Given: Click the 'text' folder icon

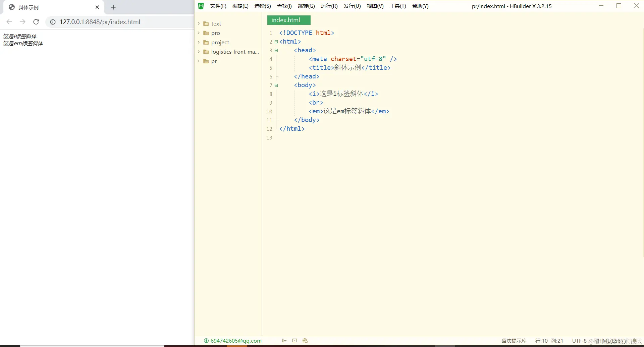Looking at the screenshot, I should [x=206, y=24].
